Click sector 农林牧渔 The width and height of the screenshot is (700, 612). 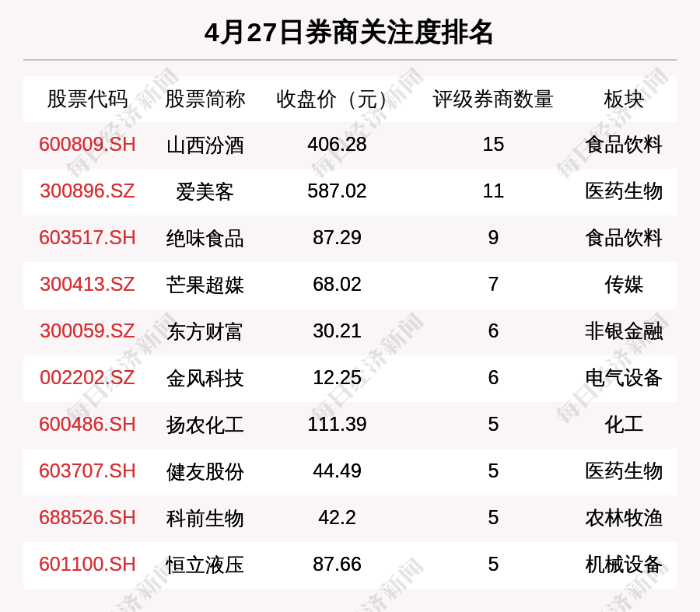[x=624, y=518]
